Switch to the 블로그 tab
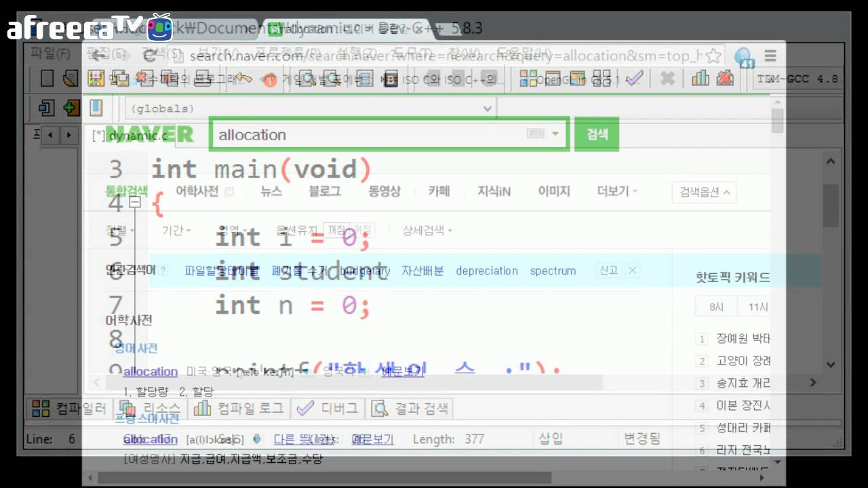This screenshot has width=868, height=488. (x=325, y=191)
